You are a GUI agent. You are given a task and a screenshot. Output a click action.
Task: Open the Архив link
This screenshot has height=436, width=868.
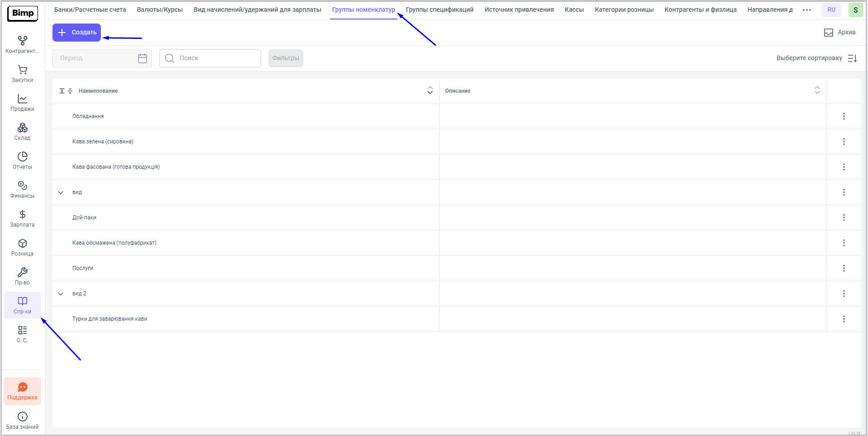(840, 33)
